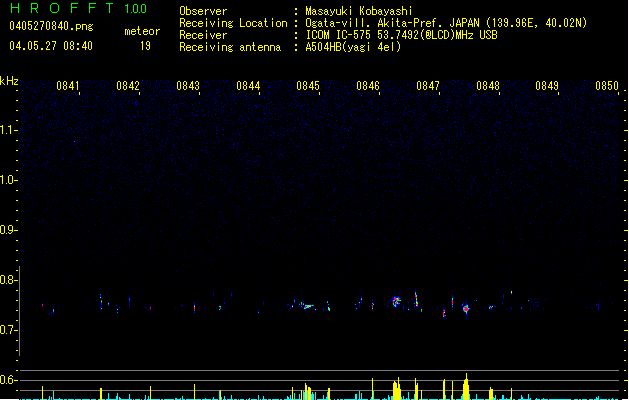The width and height of the screenshot is (629, 400).
Task: Click the 0848 time axis marker
Action: (488, 85)
